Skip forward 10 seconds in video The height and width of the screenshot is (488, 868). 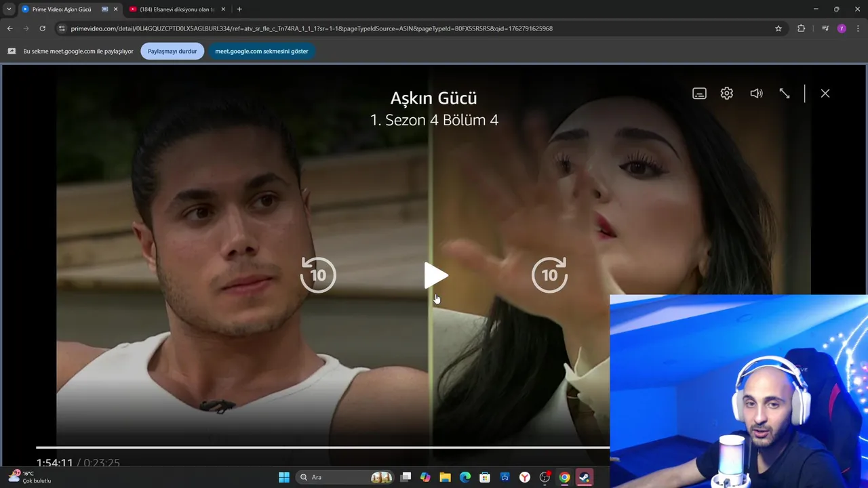click(x=549, y=274)
